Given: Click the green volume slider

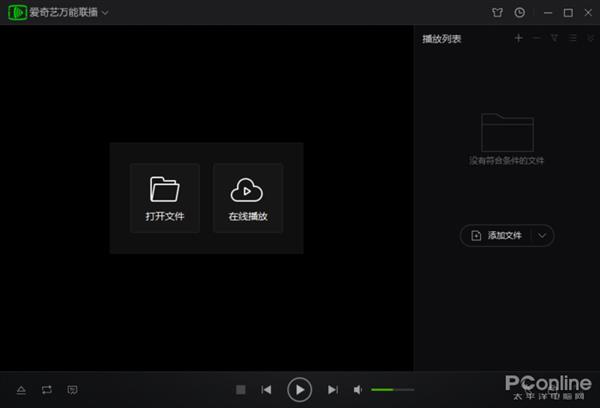Looking at the screenshot, I should pyautogui.click(x=392, y=389).
